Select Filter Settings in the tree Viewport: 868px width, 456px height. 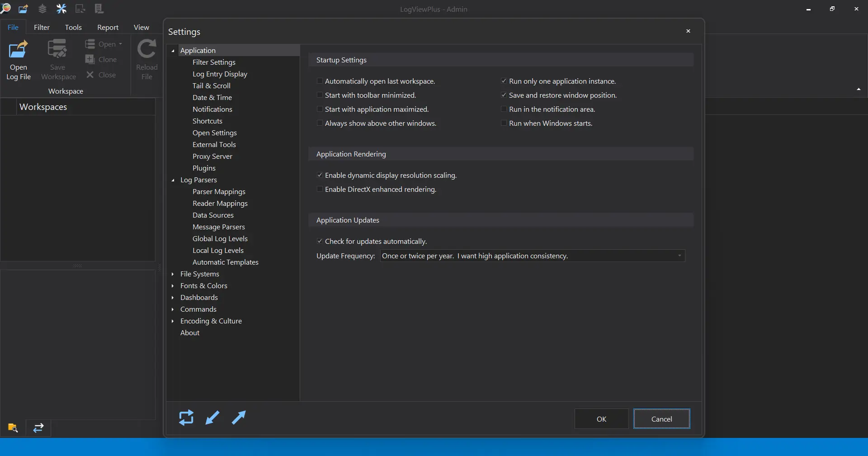click(214, 62)
